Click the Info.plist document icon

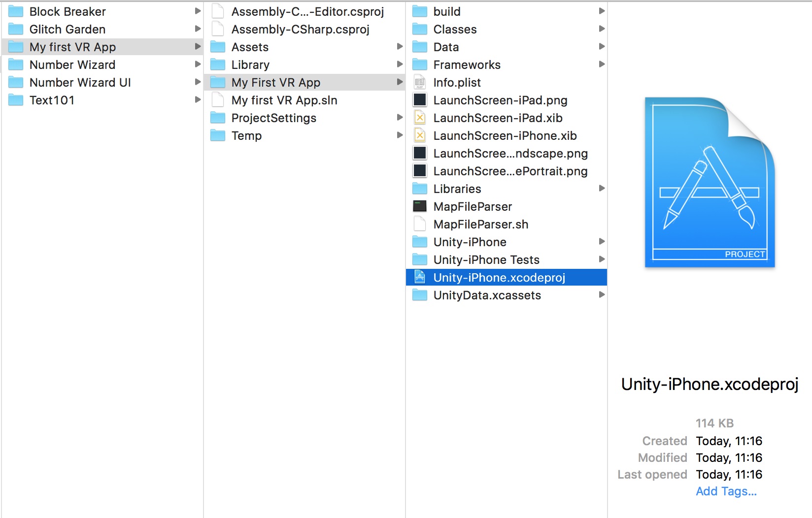tap(420, 82)
